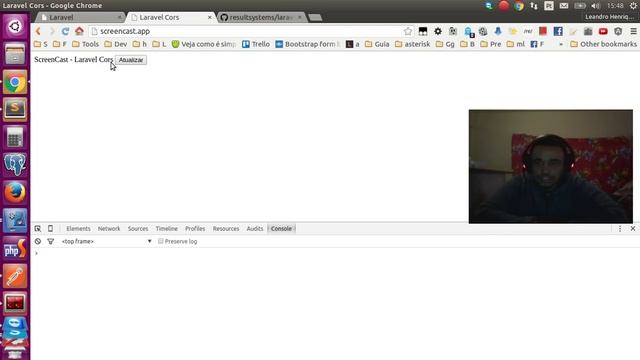This screenshot has height=360, width=640.
Task: Open the Facebook F bookmark
Action: (538, 44)
